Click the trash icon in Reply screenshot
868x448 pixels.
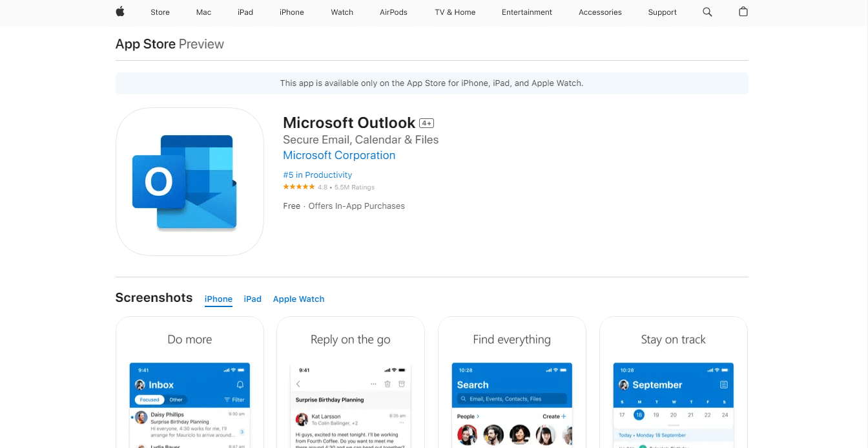point(387,384)
